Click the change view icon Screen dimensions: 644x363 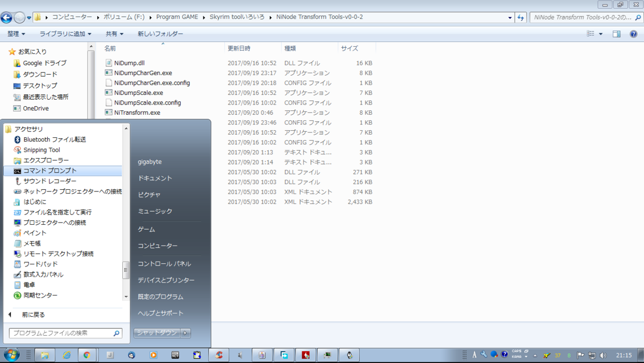[x=591, y=34]
